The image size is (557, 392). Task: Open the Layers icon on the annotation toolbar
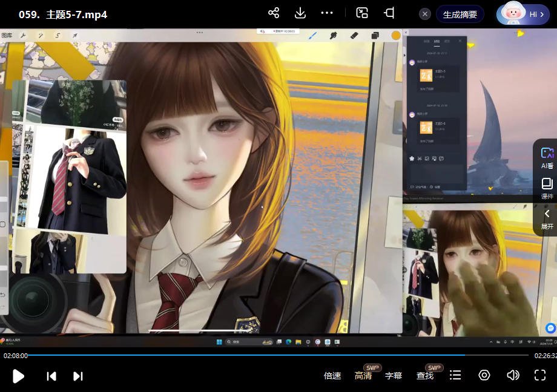[374, 35]
